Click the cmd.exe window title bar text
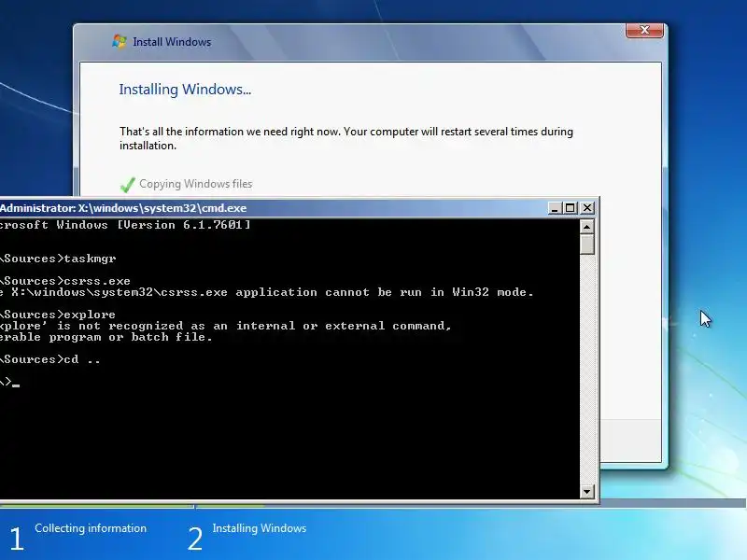The width and height of the screenshot is (747, 560). pos(123,208)
